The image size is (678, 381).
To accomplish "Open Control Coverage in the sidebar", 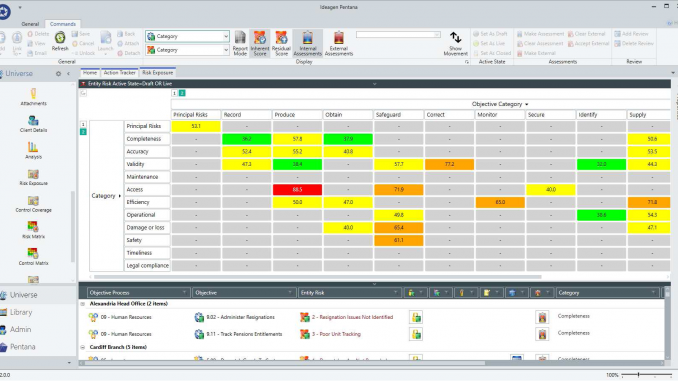I will pos(33,204).
